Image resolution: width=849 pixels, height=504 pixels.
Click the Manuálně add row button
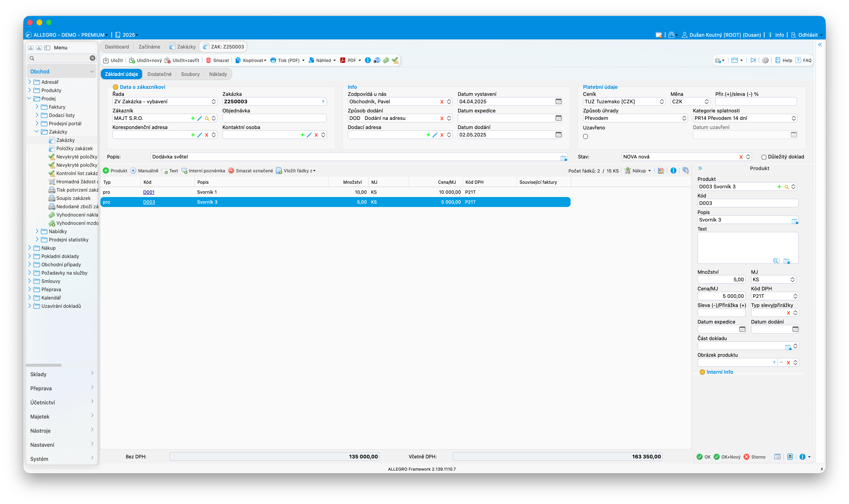point(144,171)
